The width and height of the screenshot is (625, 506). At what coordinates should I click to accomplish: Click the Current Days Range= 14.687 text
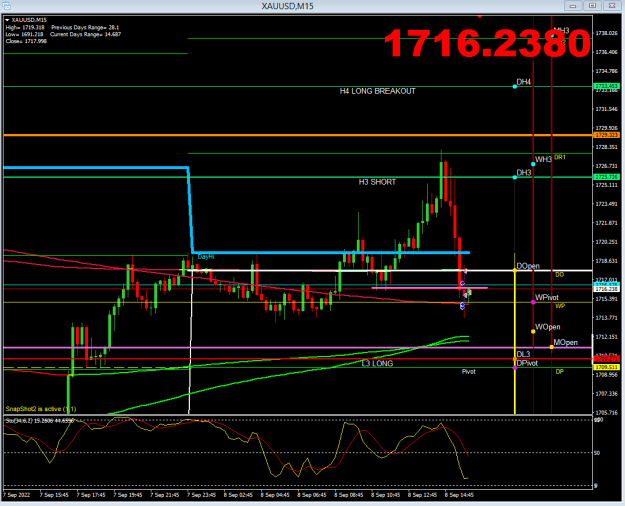85,34
